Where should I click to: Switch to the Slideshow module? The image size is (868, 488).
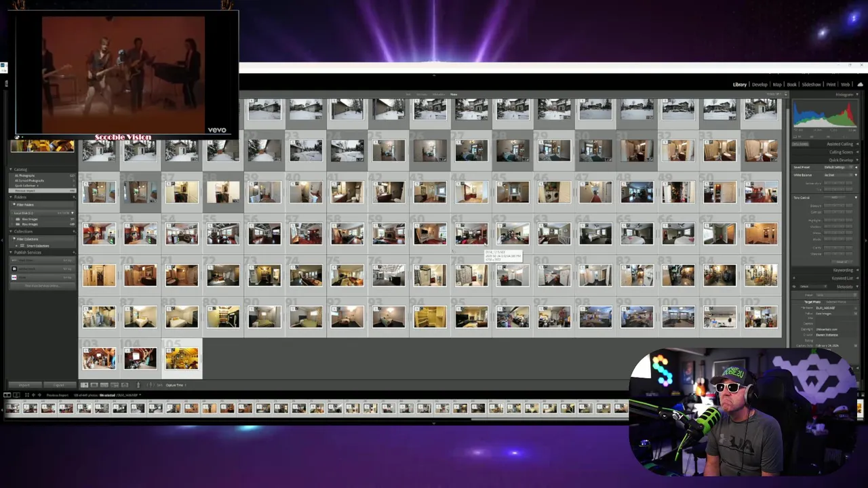(x=811, y=85)
